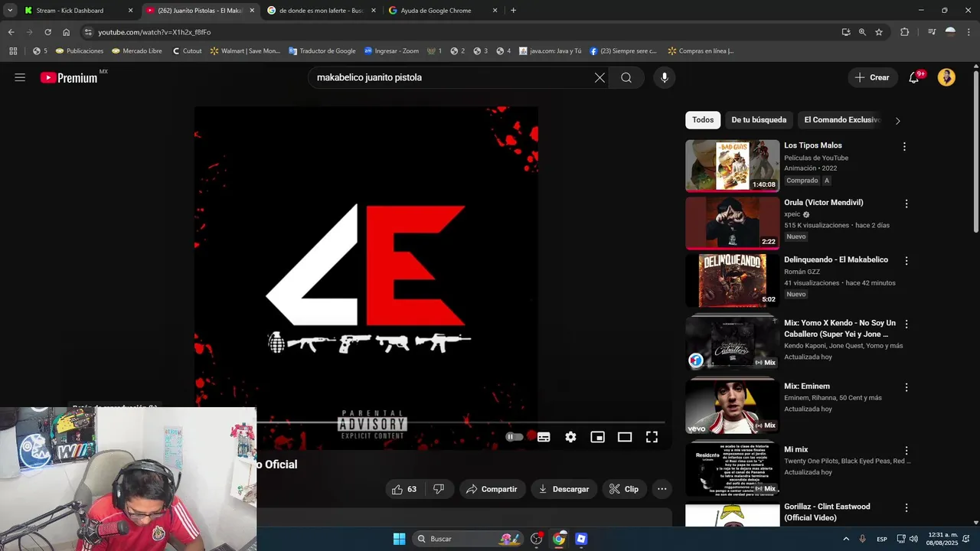The image size is (980, 551).
Task: Create a Clip of the video
Action: tap(624, 489)
